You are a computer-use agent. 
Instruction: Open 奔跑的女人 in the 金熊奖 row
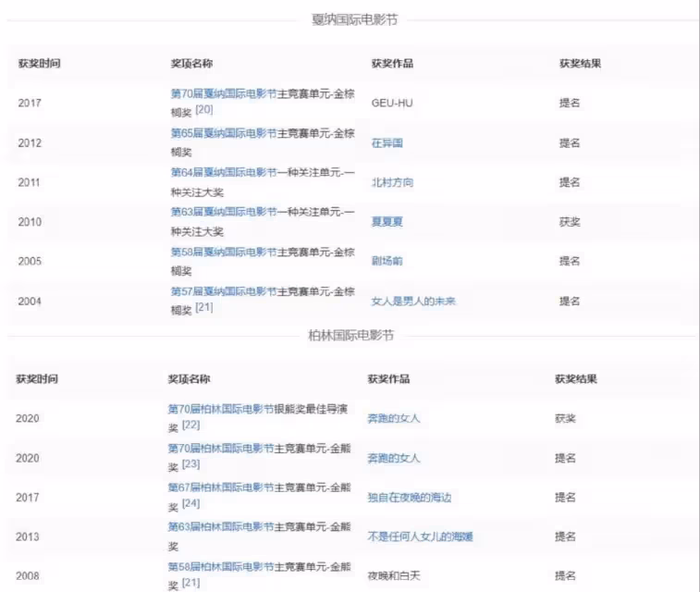393,458
